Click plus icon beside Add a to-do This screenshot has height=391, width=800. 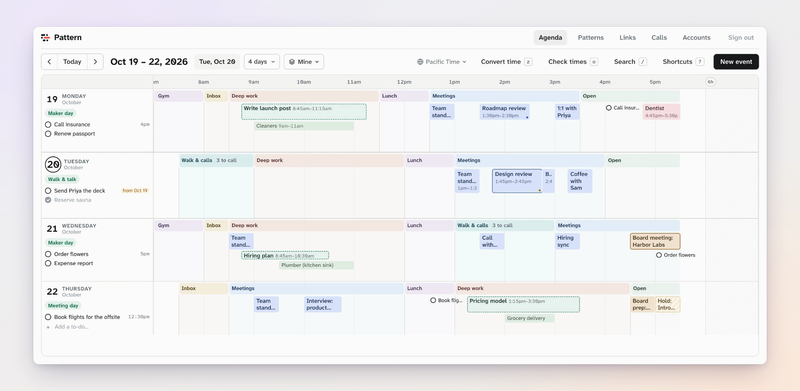(48, 327)
